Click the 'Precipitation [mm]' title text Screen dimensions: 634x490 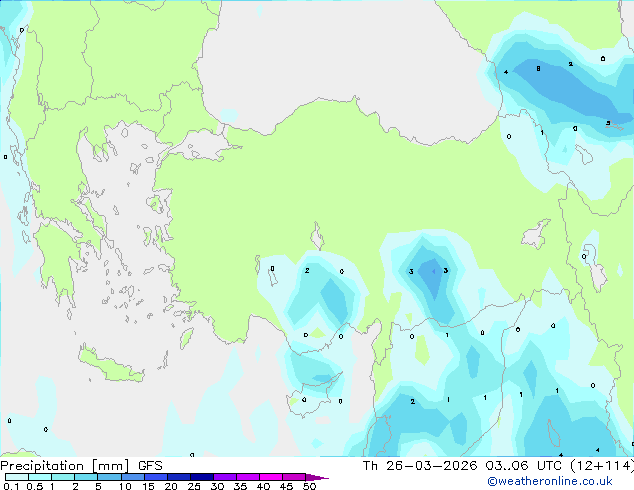65,466
